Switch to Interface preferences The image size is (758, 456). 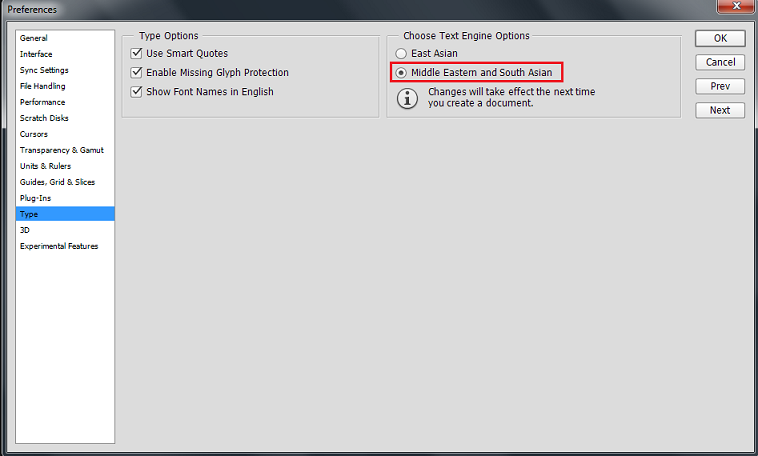pyautogui.click(x=36, y=54)
